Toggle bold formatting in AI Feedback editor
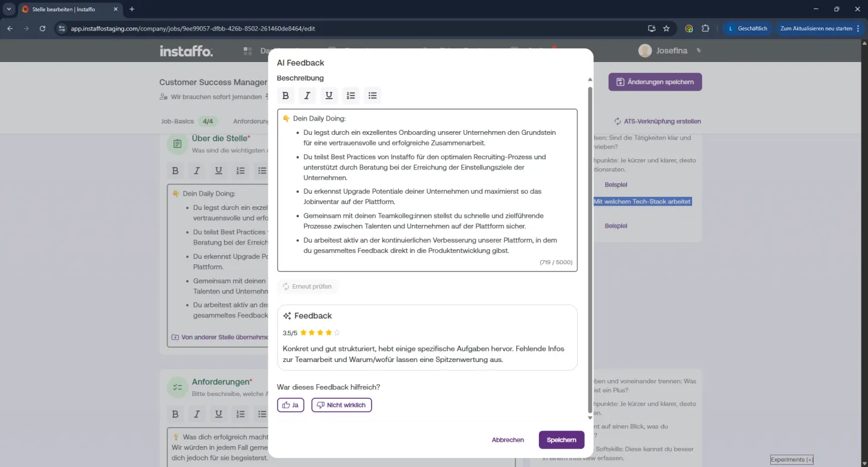The image size is (868, 467). tap(286, 95)
